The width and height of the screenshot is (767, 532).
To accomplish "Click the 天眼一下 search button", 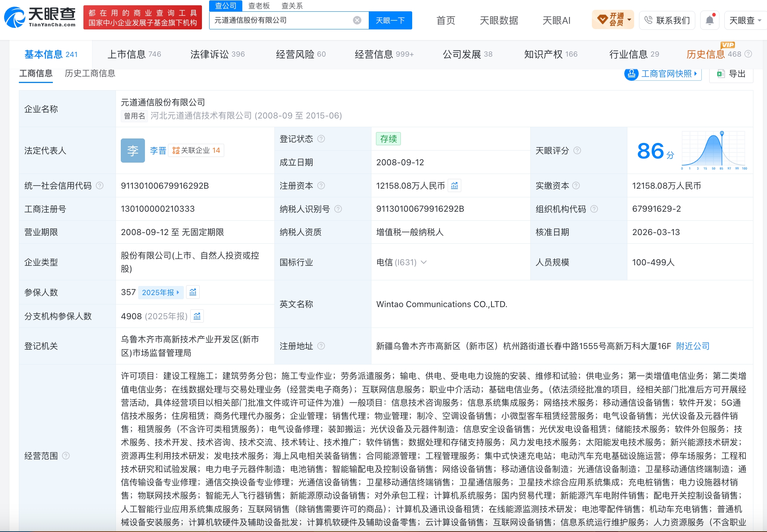I will tap(390, 20).
